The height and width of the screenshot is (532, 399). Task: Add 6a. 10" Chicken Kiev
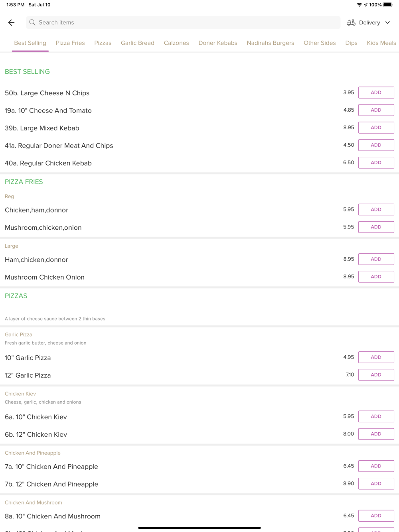click(x=376, y=416)
